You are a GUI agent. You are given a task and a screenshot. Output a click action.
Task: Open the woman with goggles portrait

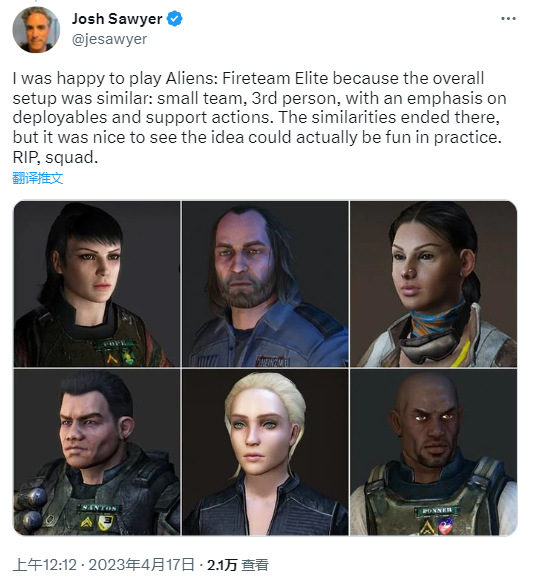(x=433, y=284)
